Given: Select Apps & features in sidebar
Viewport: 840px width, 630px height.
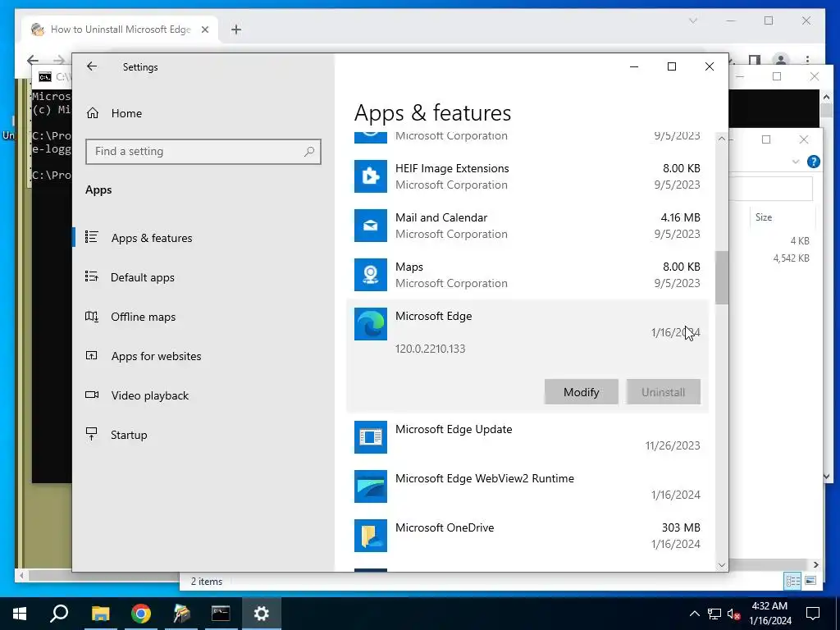Looking at the screenshot, I should click(x=152, y=238).
